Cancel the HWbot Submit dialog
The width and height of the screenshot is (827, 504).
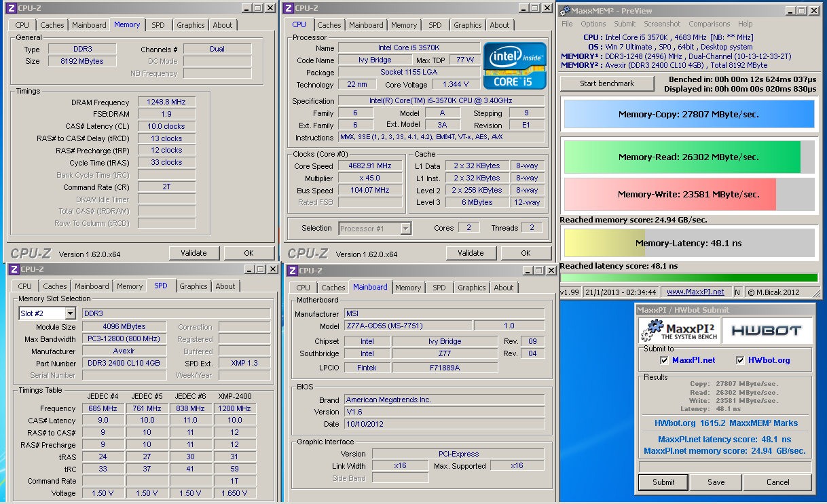tap(778, 482)
